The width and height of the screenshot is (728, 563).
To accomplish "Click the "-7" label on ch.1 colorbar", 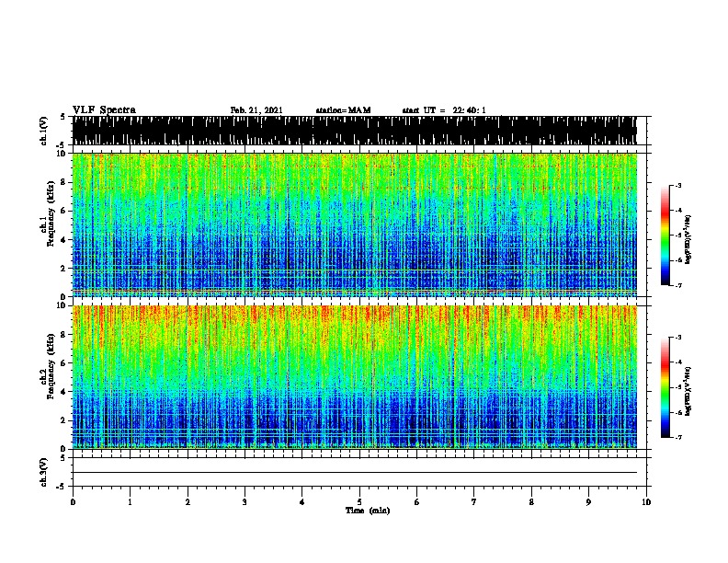I will 677,285.
